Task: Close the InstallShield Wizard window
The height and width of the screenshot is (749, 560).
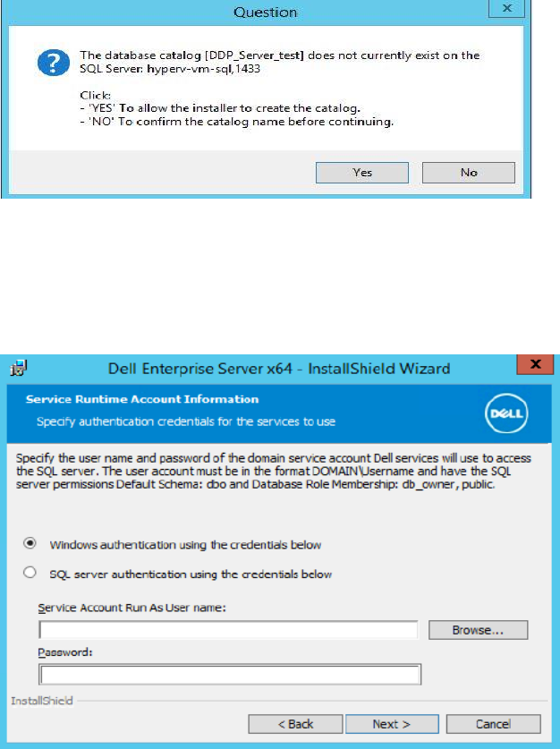Action: (x=535, y=364)
